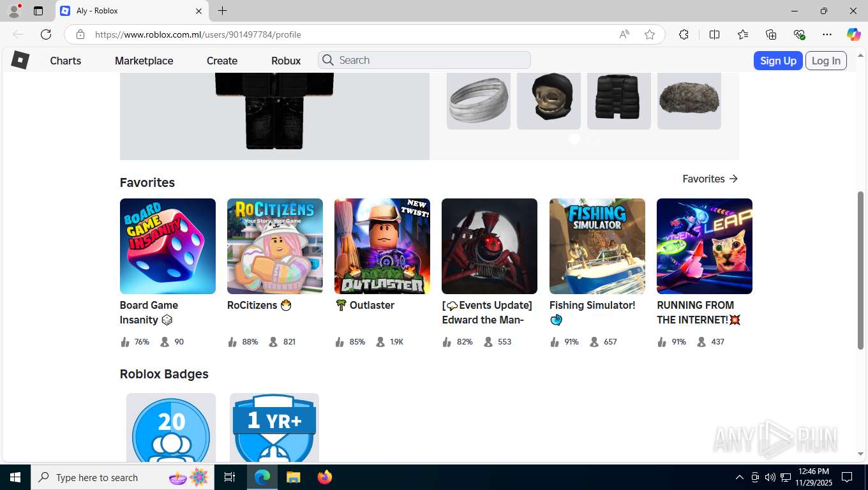Click the Board Game Insanity title link

(149, 313)
